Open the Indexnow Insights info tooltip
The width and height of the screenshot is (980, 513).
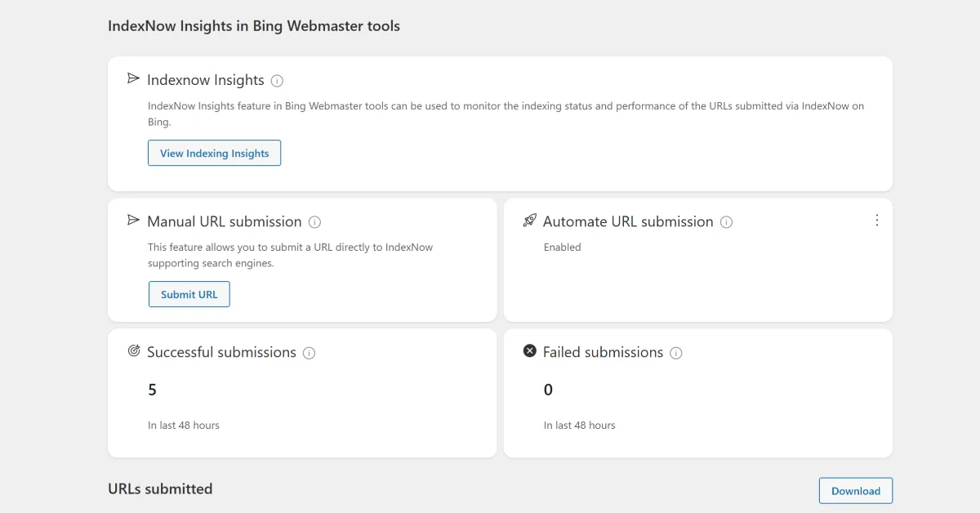[x=277, y=80]
